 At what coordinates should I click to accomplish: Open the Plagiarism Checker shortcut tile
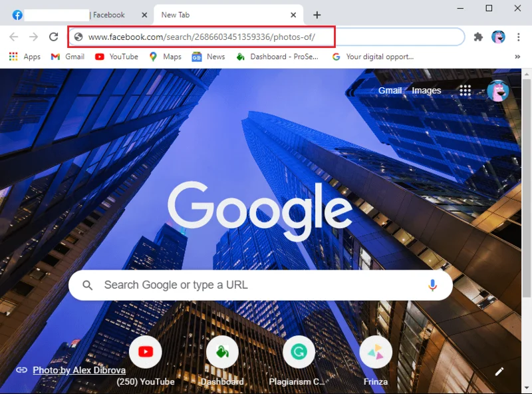click(299, 353)
